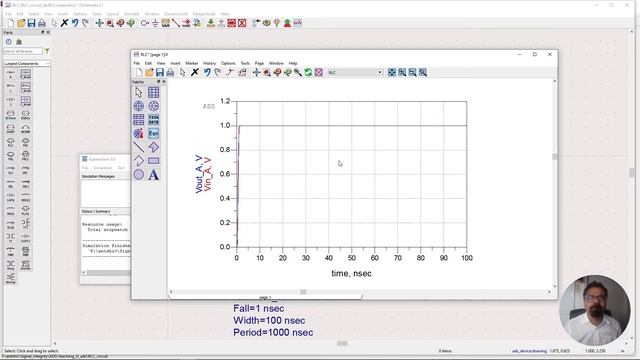
Task: Open Page menu in data display window
Action: coord(259,63)
